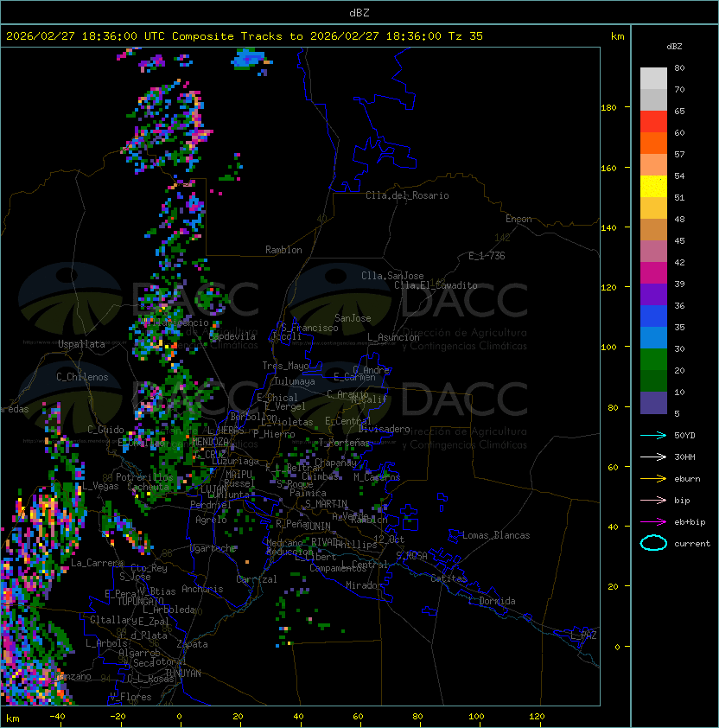
Task: Click the yellow eburn arrow in legend
Action: [653, 479]
